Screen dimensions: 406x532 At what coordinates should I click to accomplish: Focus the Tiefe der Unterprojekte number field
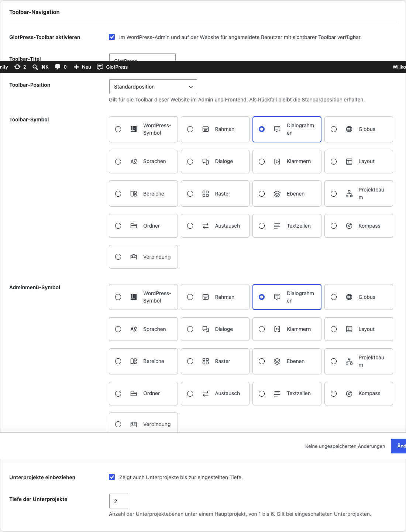118,501
